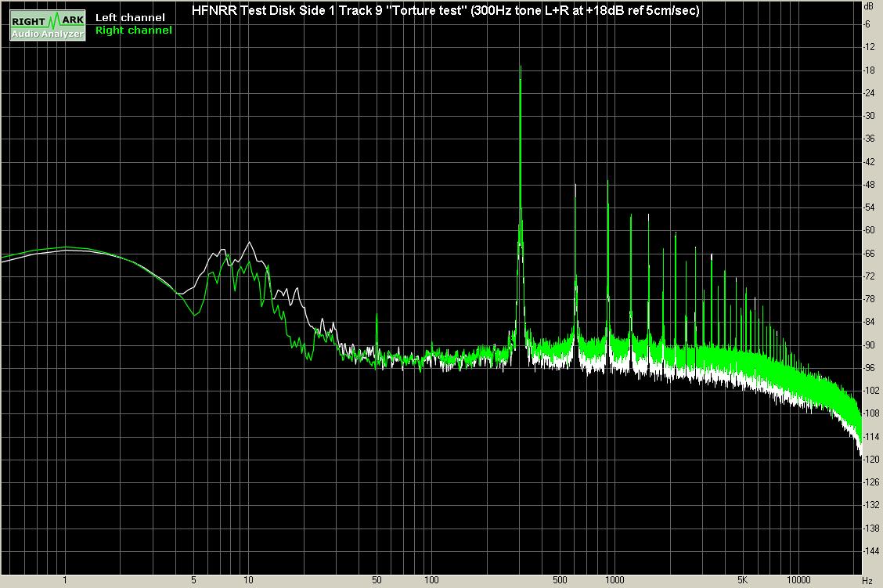Image resolution: width=883 pixels, height=588 pixels.
Task: Click the -30 value on the dB axis
Action: pyautogui.click(x=870, y=116)
